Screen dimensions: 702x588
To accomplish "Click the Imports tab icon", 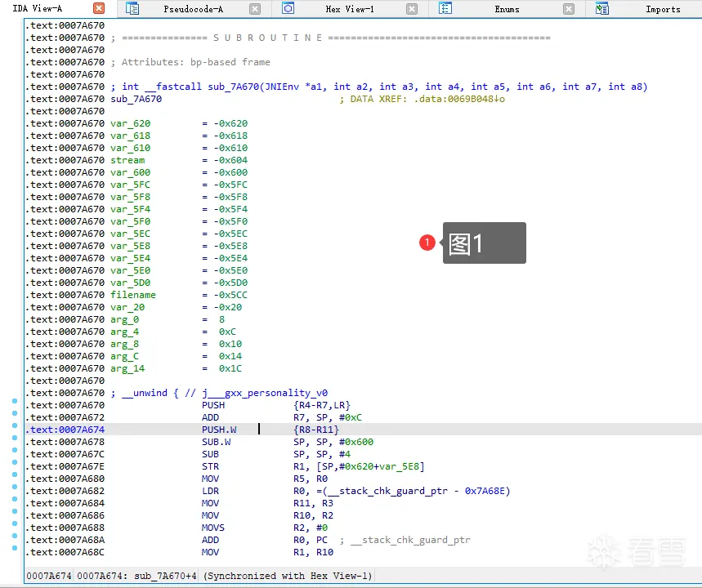I will (602, 9).
